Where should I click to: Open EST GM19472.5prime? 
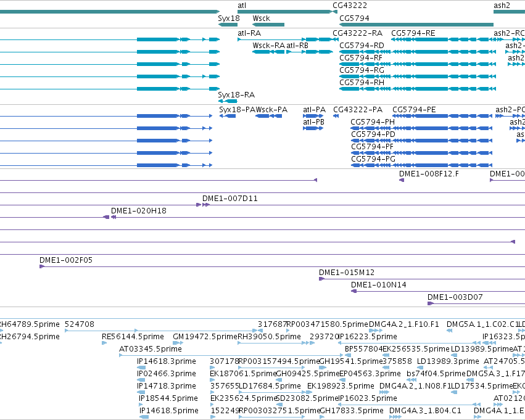tap(205, 337)
